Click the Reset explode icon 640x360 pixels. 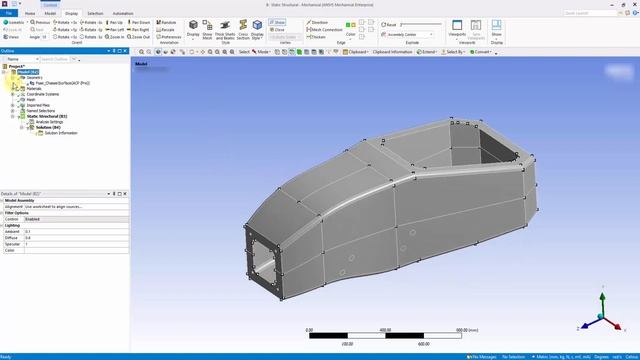pos(389,25)
